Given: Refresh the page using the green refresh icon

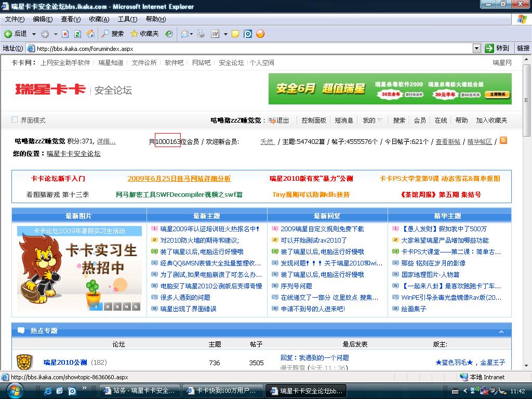Looking at the screenshot, I should click(x=78, y=34).
